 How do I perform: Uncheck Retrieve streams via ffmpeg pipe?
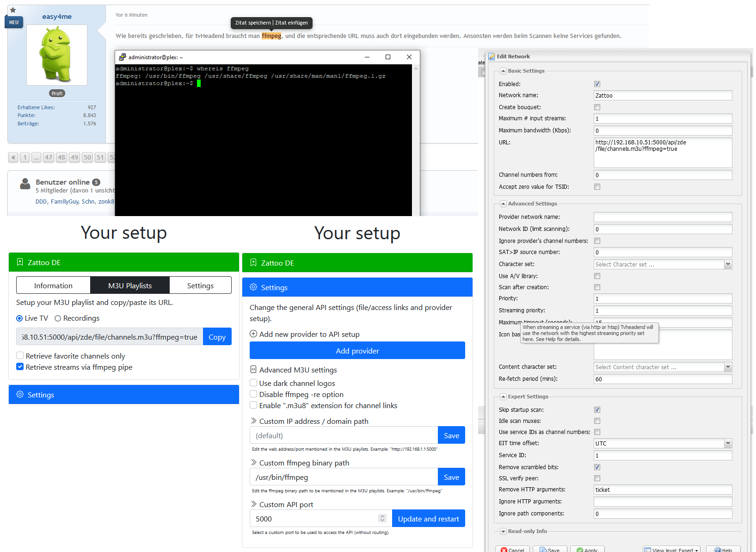coord(20,366)
